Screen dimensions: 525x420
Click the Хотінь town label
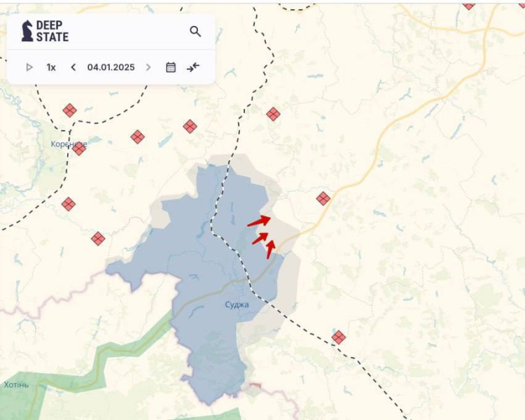pyautogui.click(x=16, y=384)
